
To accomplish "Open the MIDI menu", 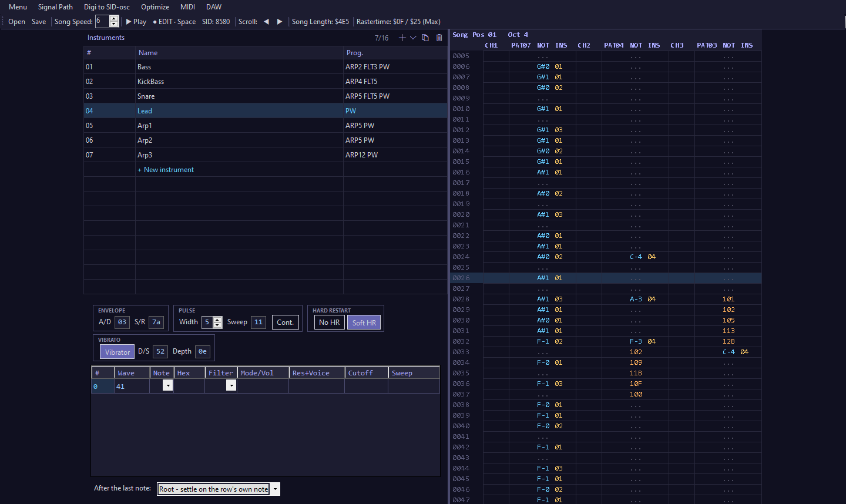I will point(187,7).
